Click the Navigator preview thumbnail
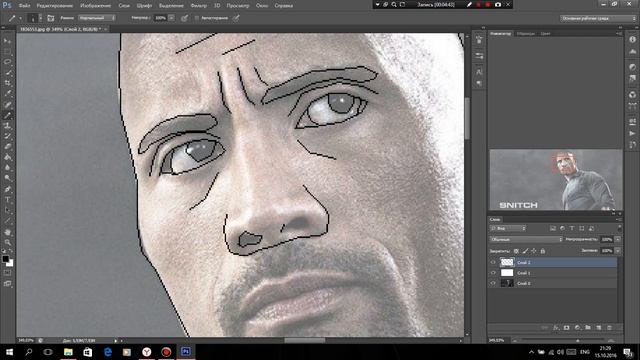Image resolution: width=640 pixels, height=360 pixels. point(556,180)
